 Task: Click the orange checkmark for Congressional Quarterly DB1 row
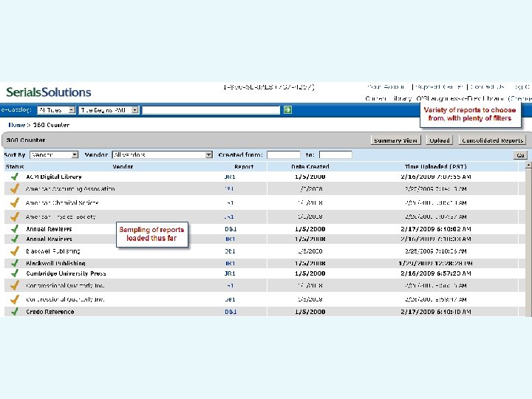click(x=14, y=299)
